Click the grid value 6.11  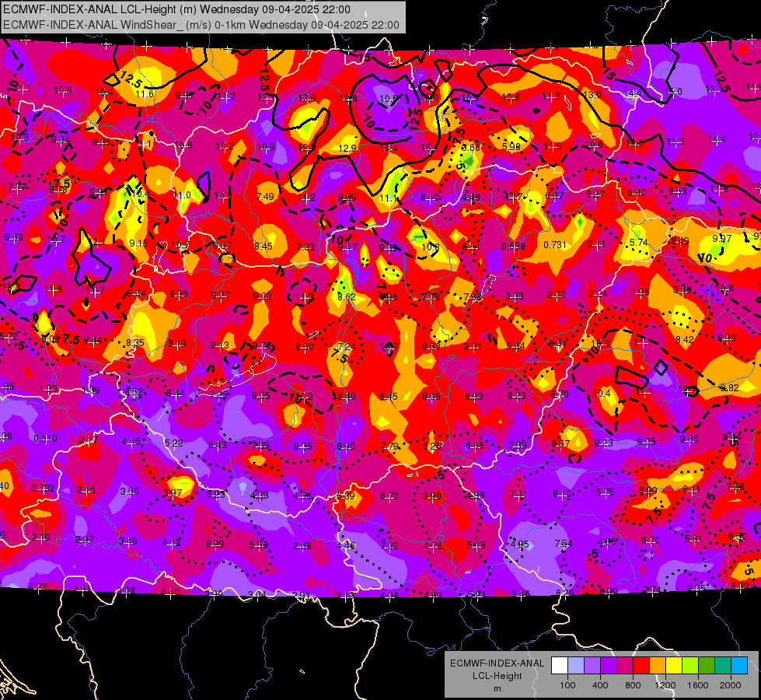click(691, 489)
